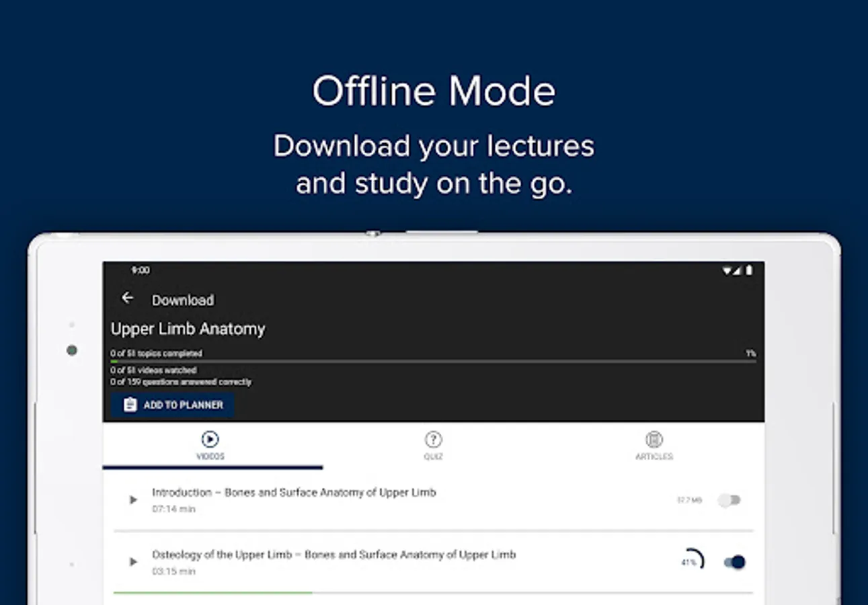Click the 'Download' screen title
Viewport: 868px width, 605px height.
click(183, 300)
